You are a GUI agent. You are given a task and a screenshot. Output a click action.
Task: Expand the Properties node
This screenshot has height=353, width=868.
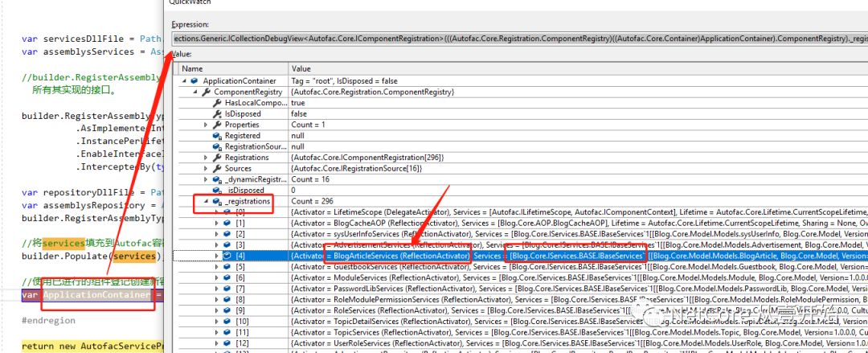[x=207, y=125]
